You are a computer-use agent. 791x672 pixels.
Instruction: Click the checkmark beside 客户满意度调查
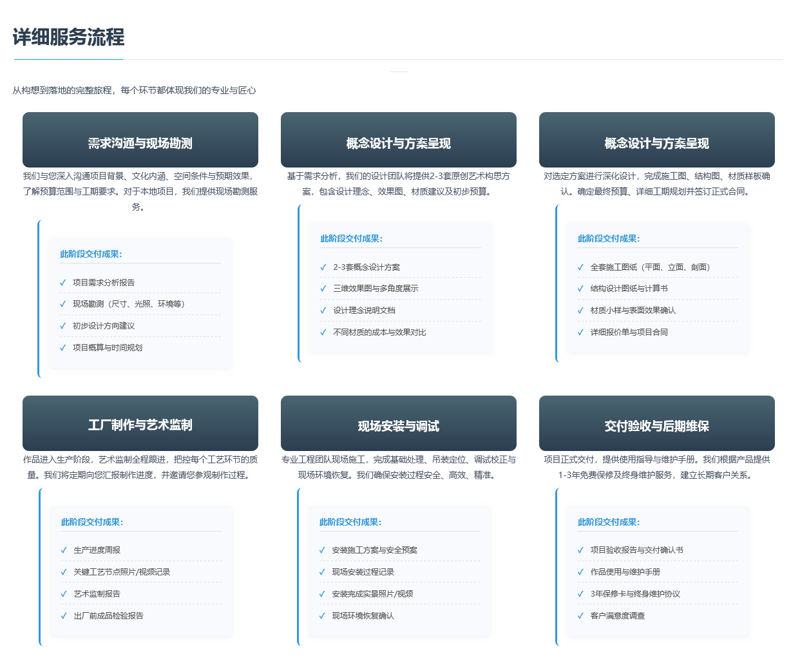coord(580,616)
